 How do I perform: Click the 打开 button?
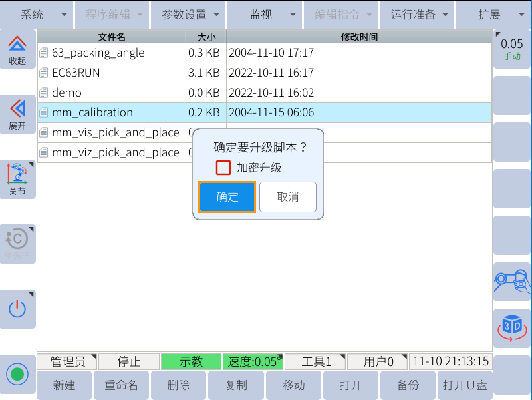tap(350, 385)
